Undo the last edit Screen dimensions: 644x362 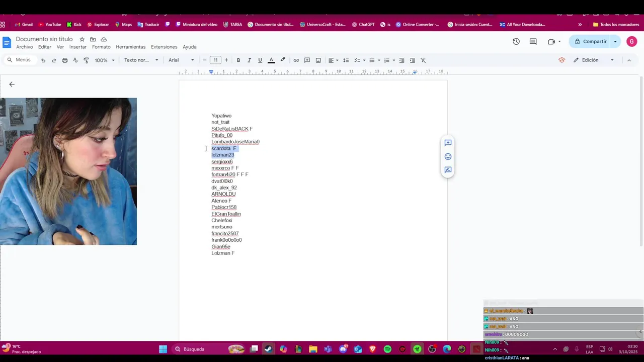43,60
